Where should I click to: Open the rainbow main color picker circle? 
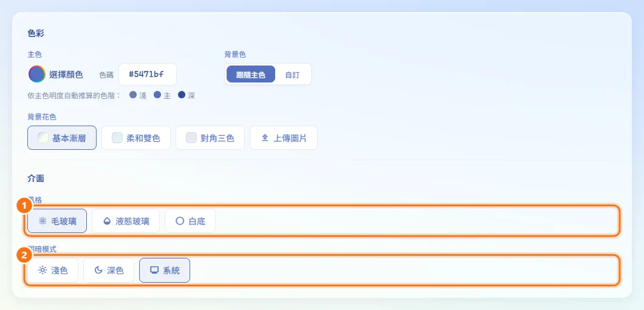pyautogui.click(x=37, y=74)
